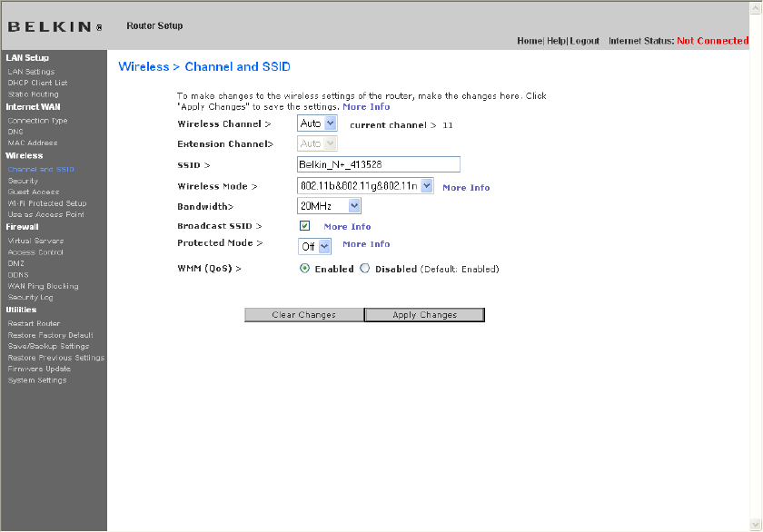Open System Settings in the sidebar
Viewport: 763px width, 532px height.
pyautogui.click(x=37, y=380)
